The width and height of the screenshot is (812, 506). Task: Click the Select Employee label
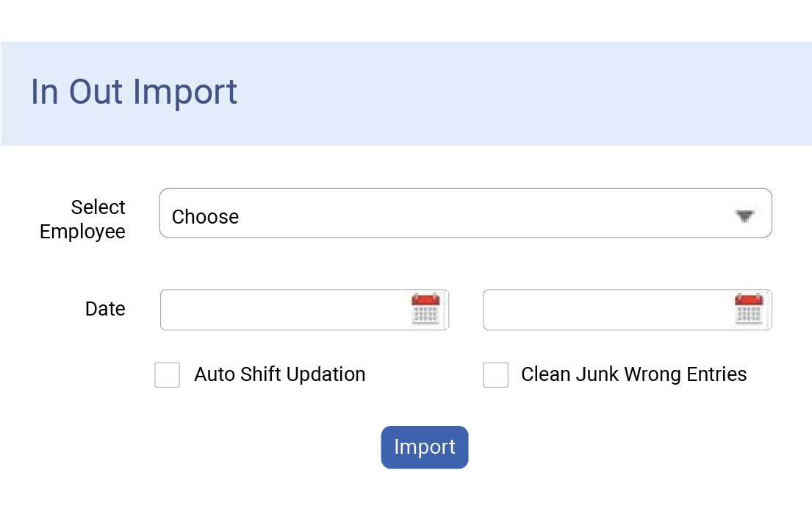click(82, 218)
